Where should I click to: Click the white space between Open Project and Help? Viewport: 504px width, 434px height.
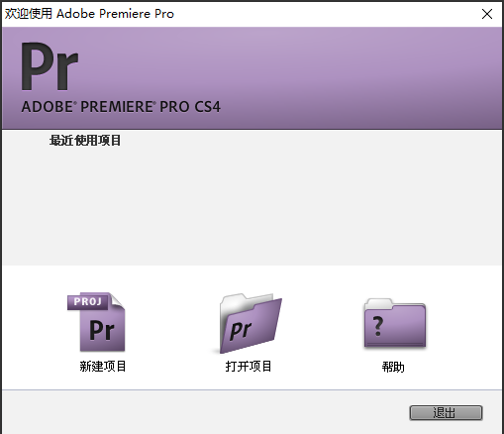(324, 324)
